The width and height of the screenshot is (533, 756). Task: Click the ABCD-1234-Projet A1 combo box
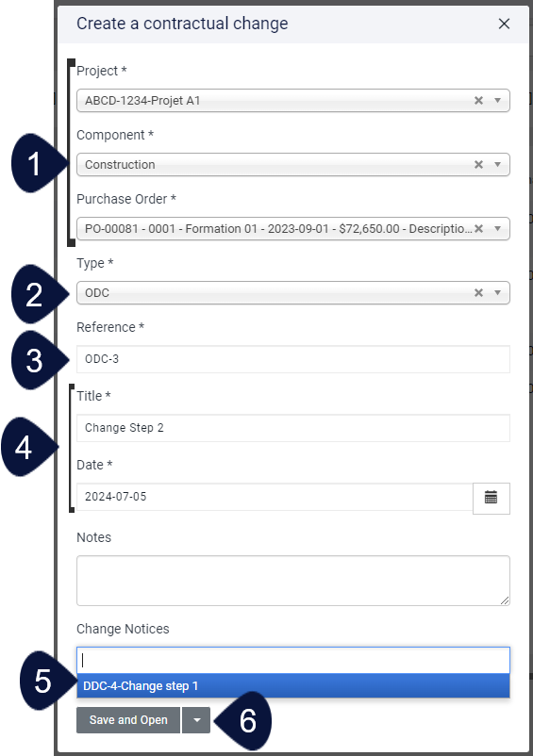[293, 100]
